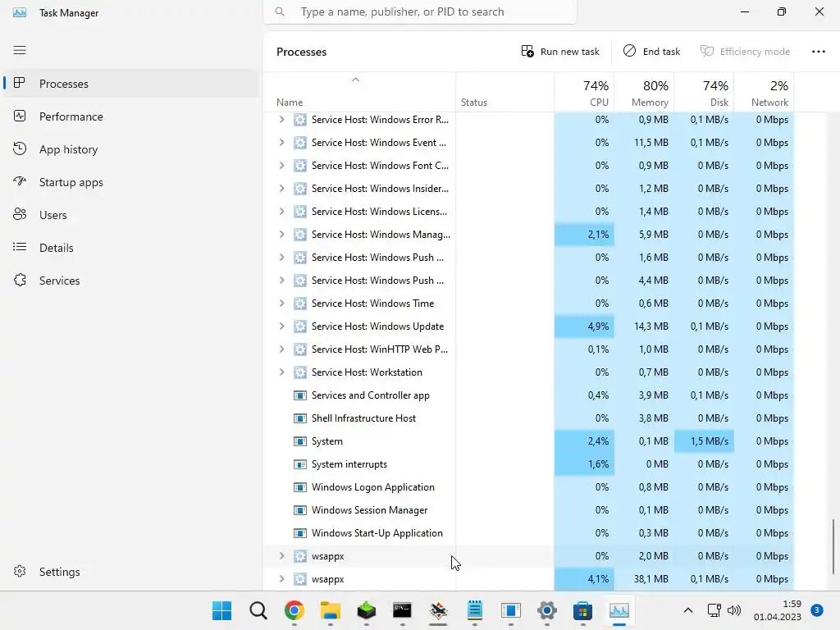Expand Service Host: Windows Time row
The width and height of the screenshot is (840, 630).
(x=281, y=304)
